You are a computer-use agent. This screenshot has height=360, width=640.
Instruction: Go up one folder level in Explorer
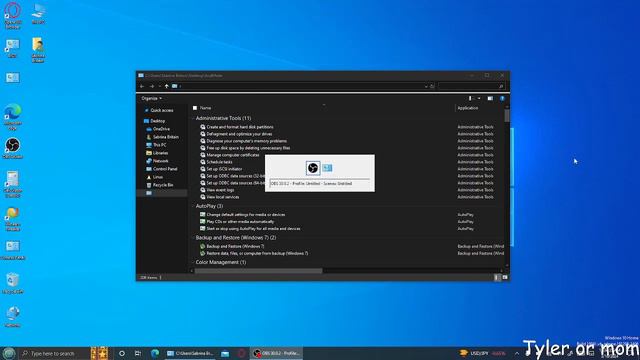coord(167,86)
